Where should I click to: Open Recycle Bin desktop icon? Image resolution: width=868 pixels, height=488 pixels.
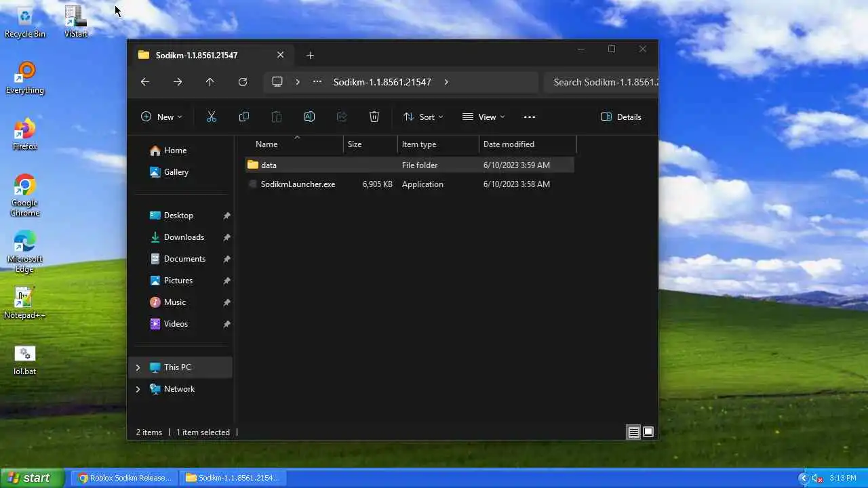coord(25,22)
